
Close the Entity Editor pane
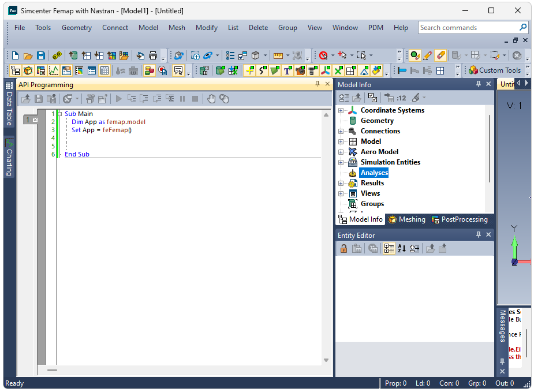[x=488, y=234]
